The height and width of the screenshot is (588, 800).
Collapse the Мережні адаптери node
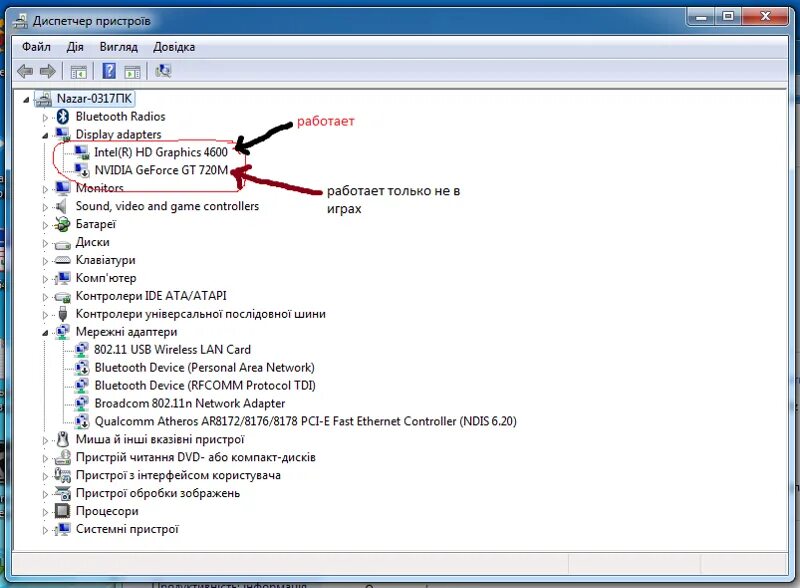click(x=45, y=333)
